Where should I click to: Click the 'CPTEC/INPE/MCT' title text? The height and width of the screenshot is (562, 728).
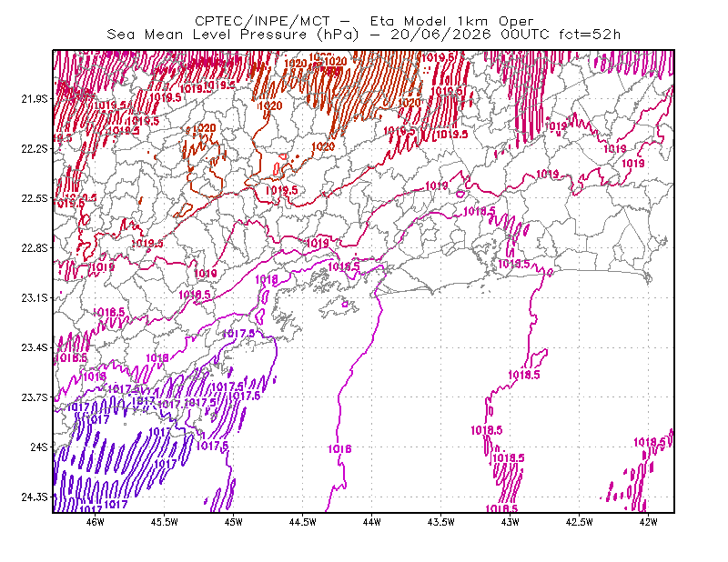pyautogui.click(x=262, y=21)
